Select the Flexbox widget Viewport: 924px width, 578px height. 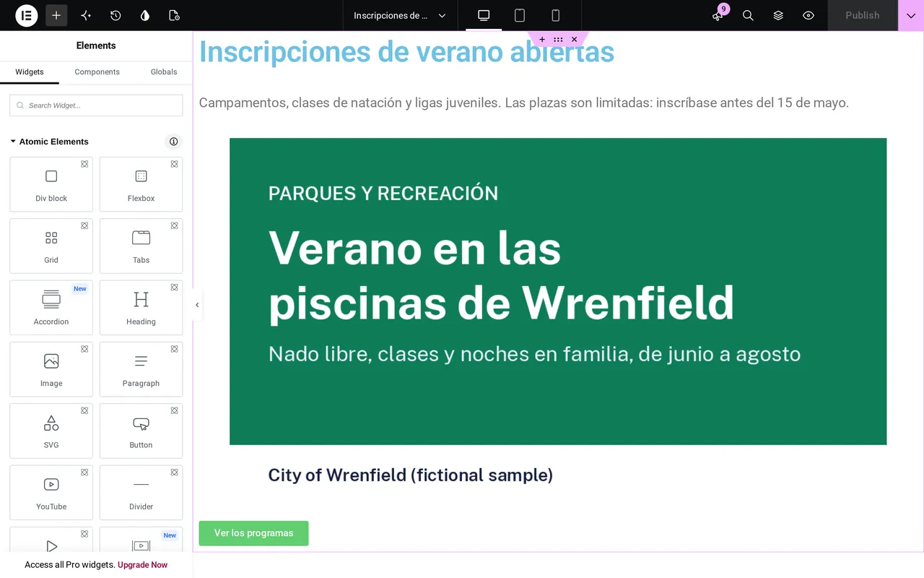pyautogui.click(x=141, y=184)
